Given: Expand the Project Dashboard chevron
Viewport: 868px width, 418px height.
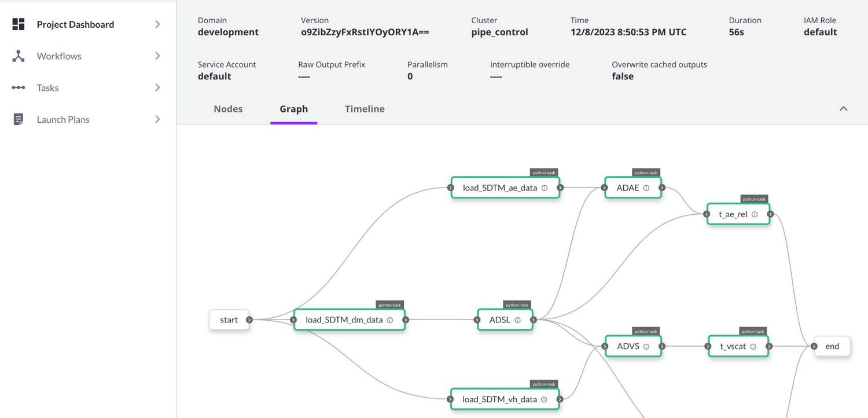Looking at the screenshot, I should coord(157,24).
